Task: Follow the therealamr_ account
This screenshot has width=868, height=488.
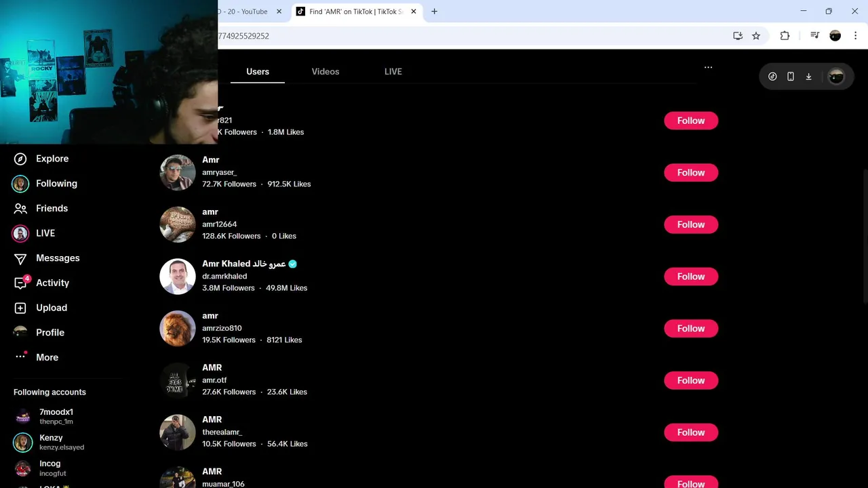Action: 691,432
